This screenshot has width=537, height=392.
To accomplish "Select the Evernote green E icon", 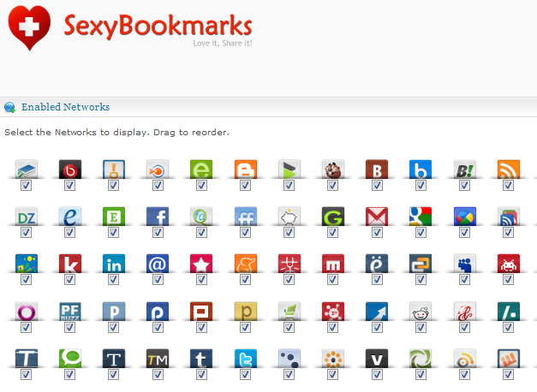I will click(x=114, y=217).
